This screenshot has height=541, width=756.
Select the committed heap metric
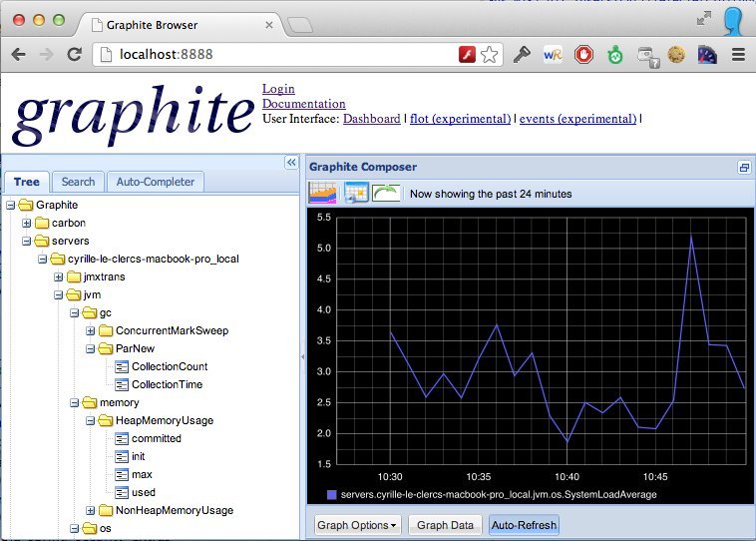click(x=157, y=438)
